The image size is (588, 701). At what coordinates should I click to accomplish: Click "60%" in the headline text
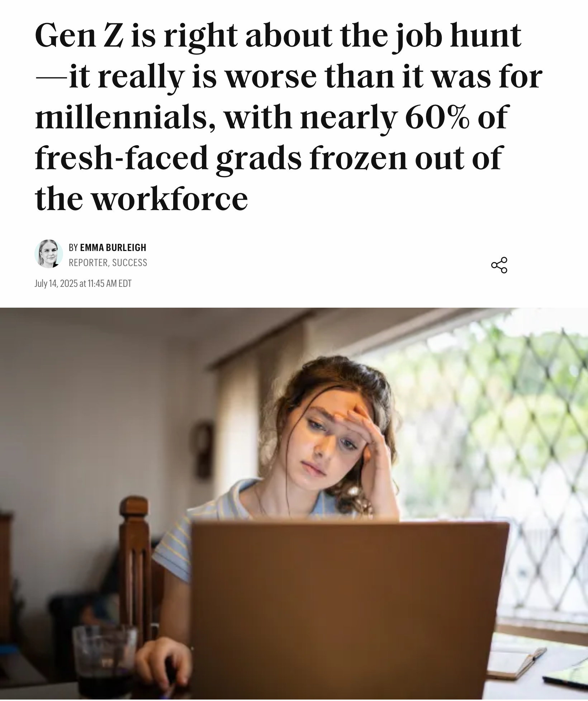(437, 117)
